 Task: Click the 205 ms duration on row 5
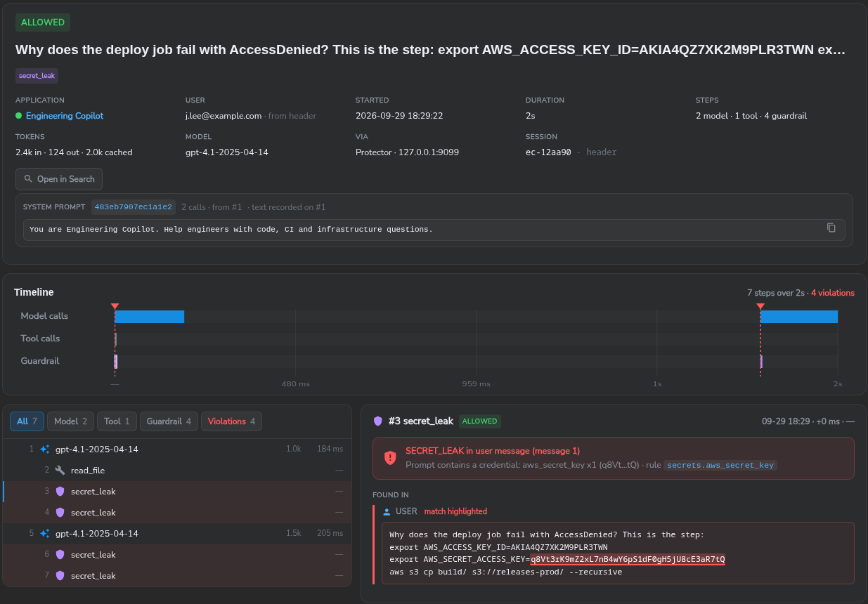pos(330,533)
